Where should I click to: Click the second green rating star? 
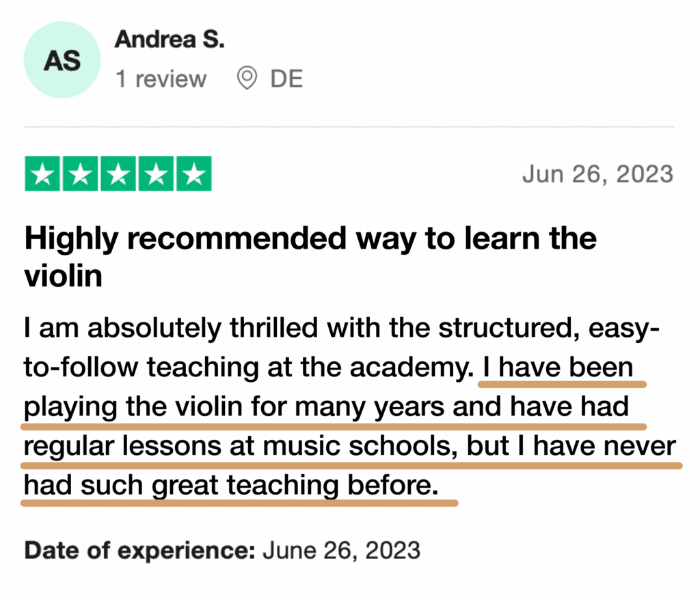pyautogui.click(x=80, y=174)
